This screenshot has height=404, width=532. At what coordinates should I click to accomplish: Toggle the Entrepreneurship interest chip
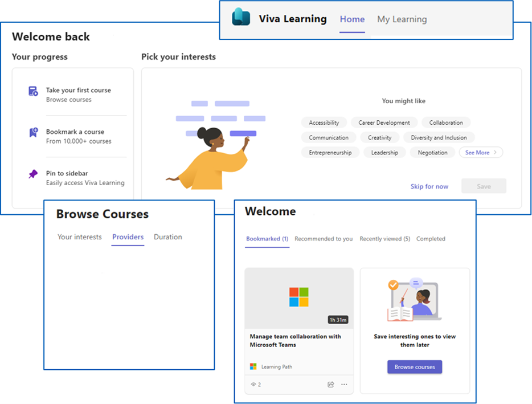[x=330, y=153]
